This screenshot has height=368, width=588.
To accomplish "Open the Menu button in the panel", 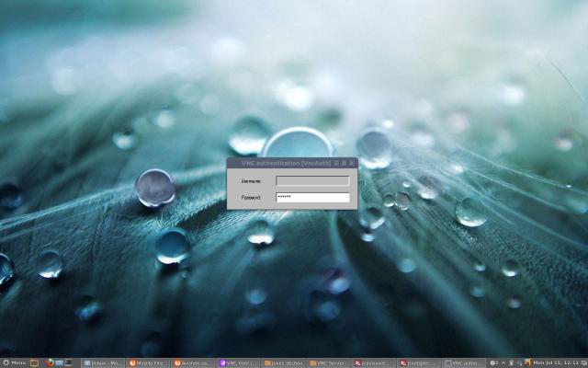I will pos(14,362).
